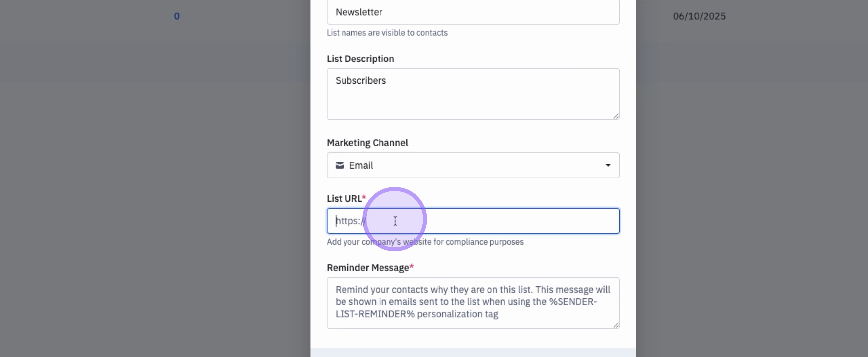Click the 'List Description' label

[360, 59]
